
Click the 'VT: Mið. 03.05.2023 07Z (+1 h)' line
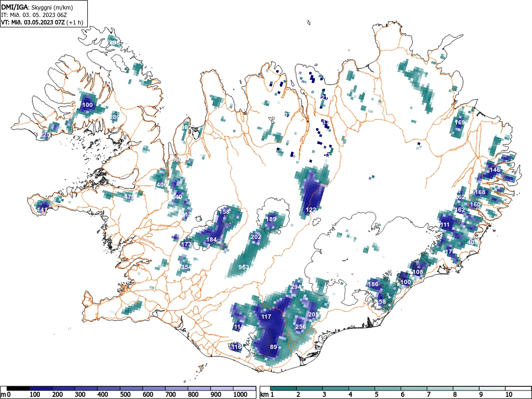pyautogui.click(x=42, y=22)
